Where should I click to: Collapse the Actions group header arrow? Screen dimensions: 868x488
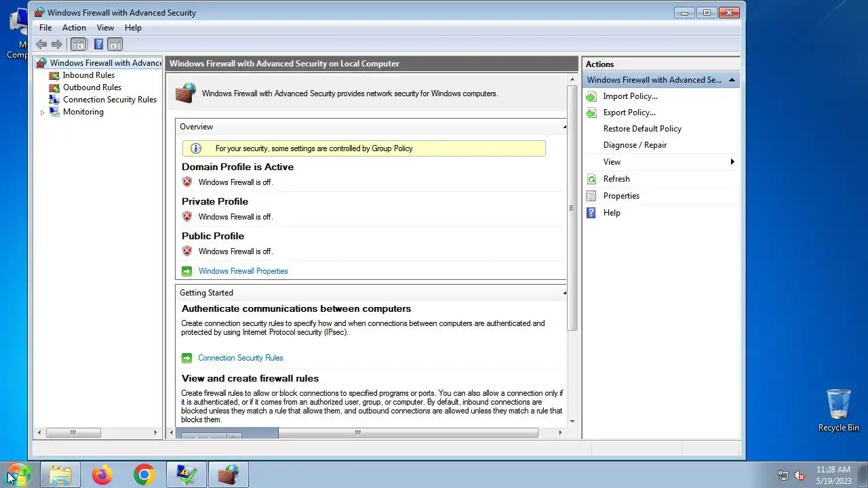pos(732,80)
